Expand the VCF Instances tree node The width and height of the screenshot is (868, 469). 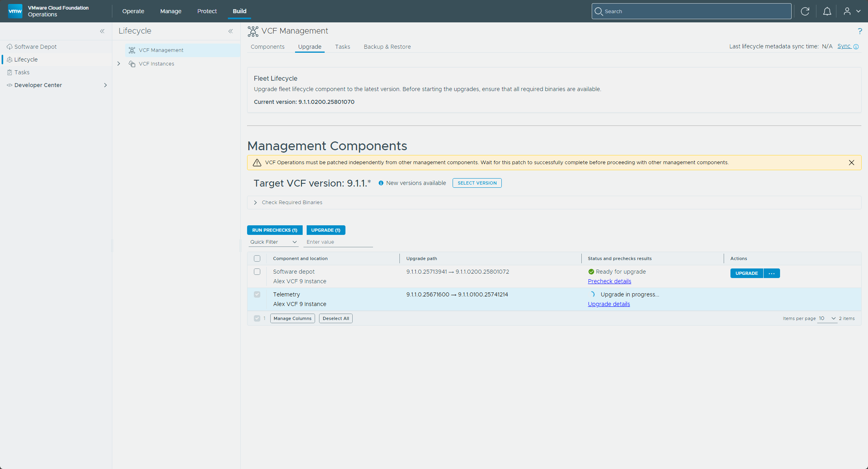click(119, 64)
